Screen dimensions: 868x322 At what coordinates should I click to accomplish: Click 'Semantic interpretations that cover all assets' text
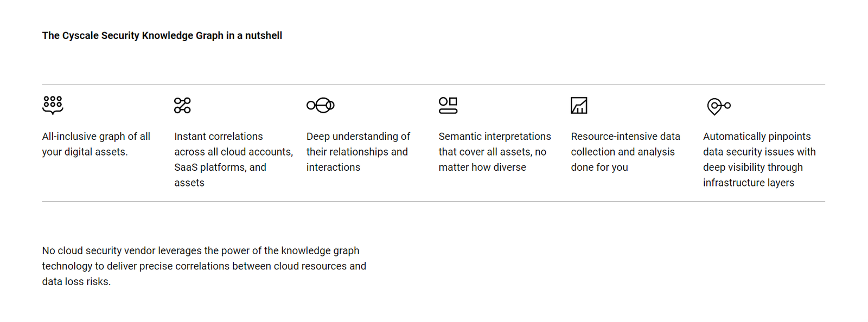pyautogui.click(x=495, y=144)
